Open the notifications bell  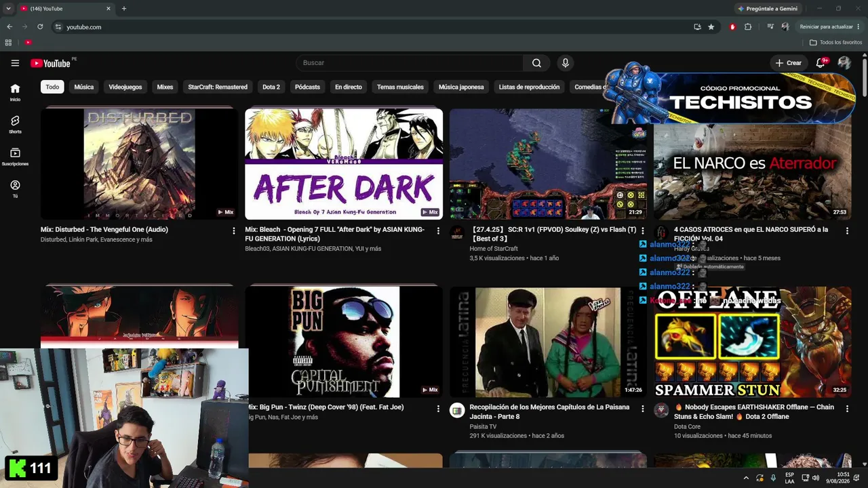point(821,63)
